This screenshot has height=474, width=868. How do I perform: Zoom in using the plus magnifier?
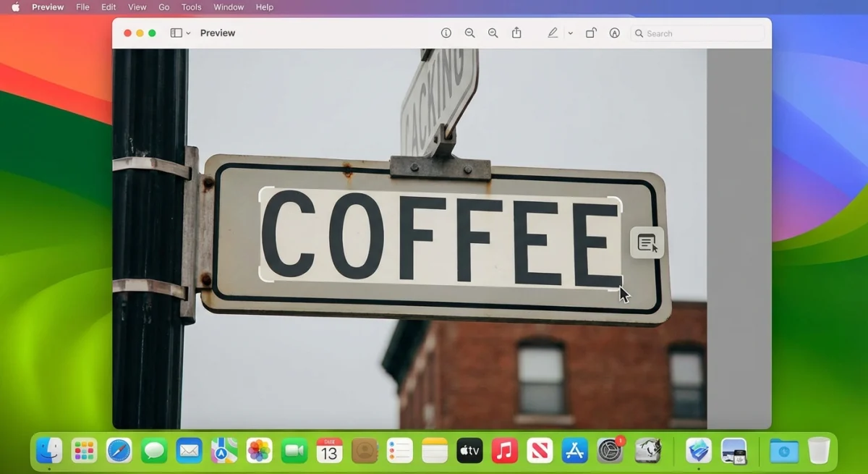[x=493, y=33]
